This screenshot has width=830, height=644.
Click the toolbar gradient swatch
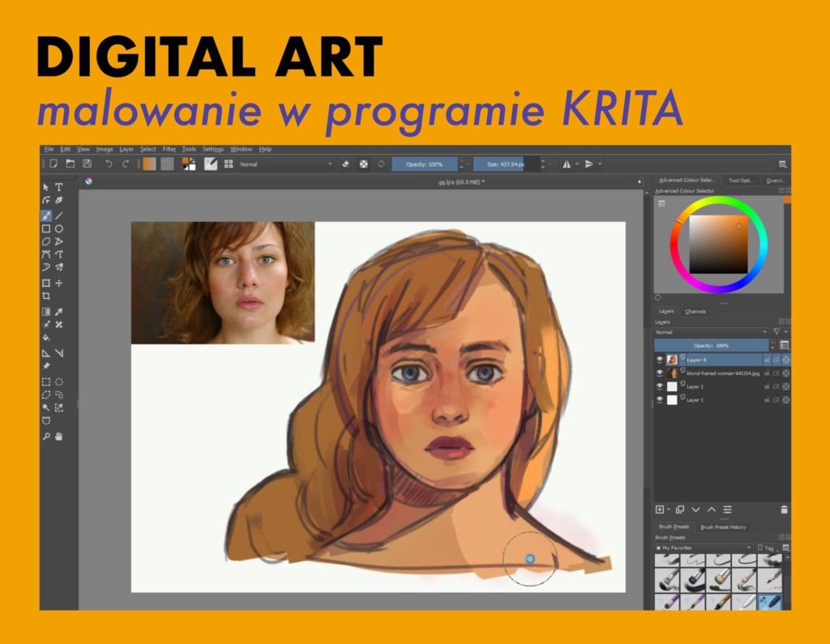click(149, 164)
